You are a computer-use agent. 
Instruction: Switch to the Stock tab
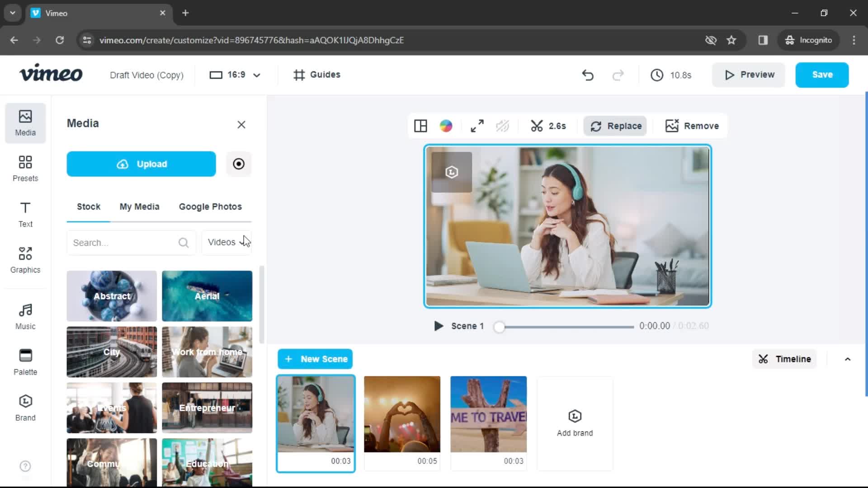[x=88, y=206]
